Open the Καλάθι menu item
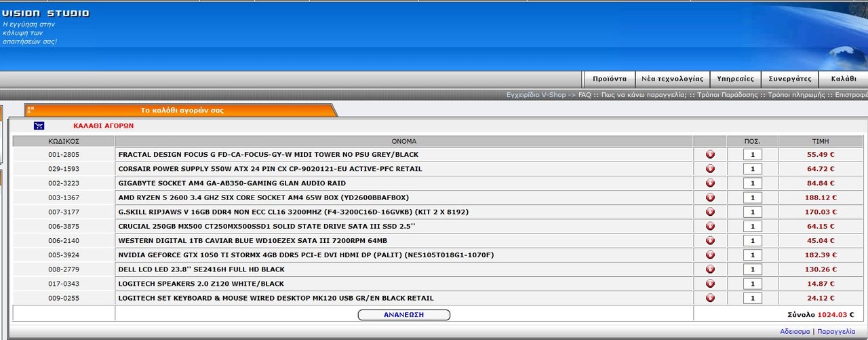The width and height of the screenshot is (868, 340). [x=844, y=79]
